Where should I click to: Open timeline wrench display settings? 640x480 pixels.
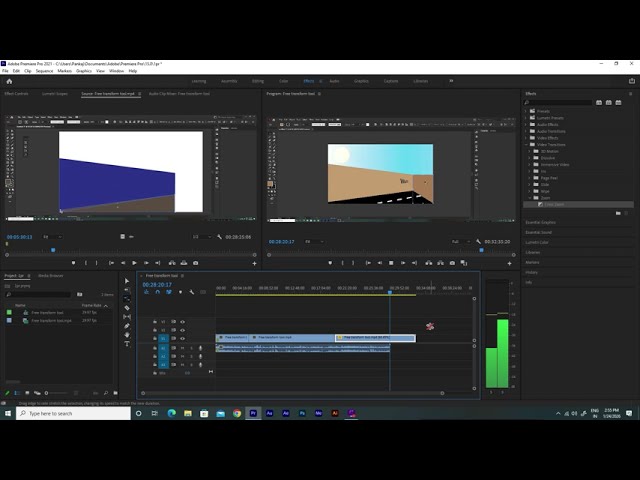click(191, 292)
